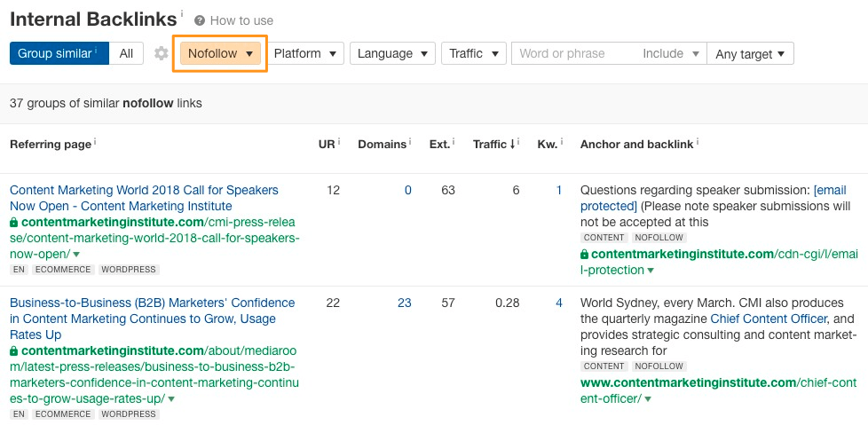This screenshot has width=868, height=425.
Task: Click the Traffic value 0.28
Action: pyautogui.click(x=508, y=303)
